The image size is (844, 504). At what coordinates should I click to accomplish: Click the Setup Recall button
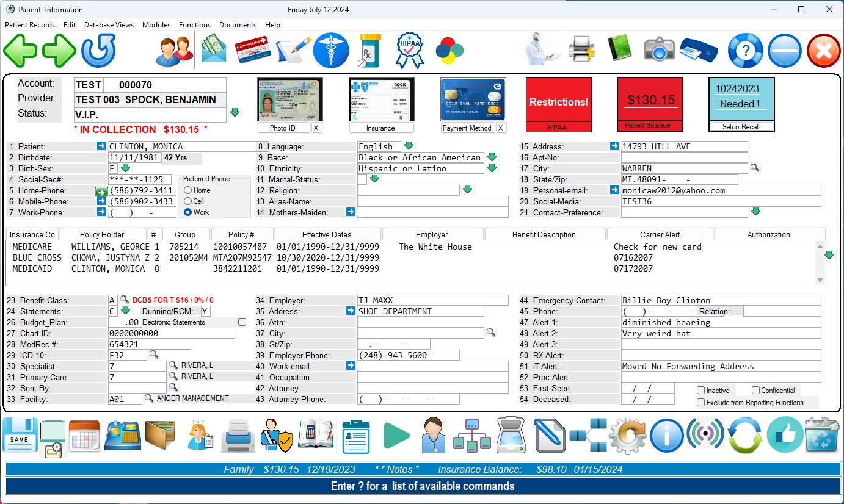point(741,127)
